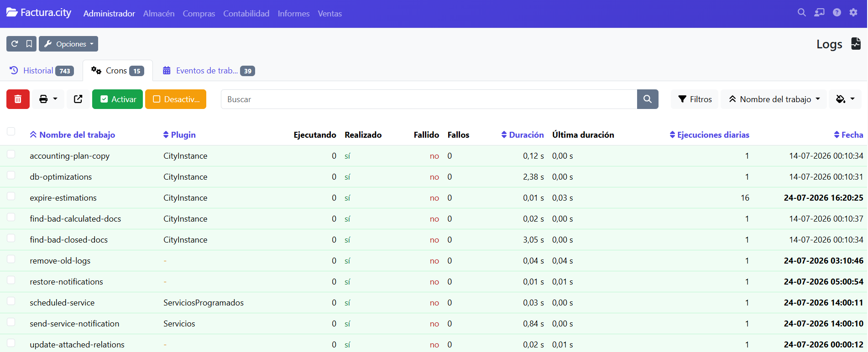Click the Desactivar button
The height and width of the screenshot is (352, 868).
coord(176,99)
